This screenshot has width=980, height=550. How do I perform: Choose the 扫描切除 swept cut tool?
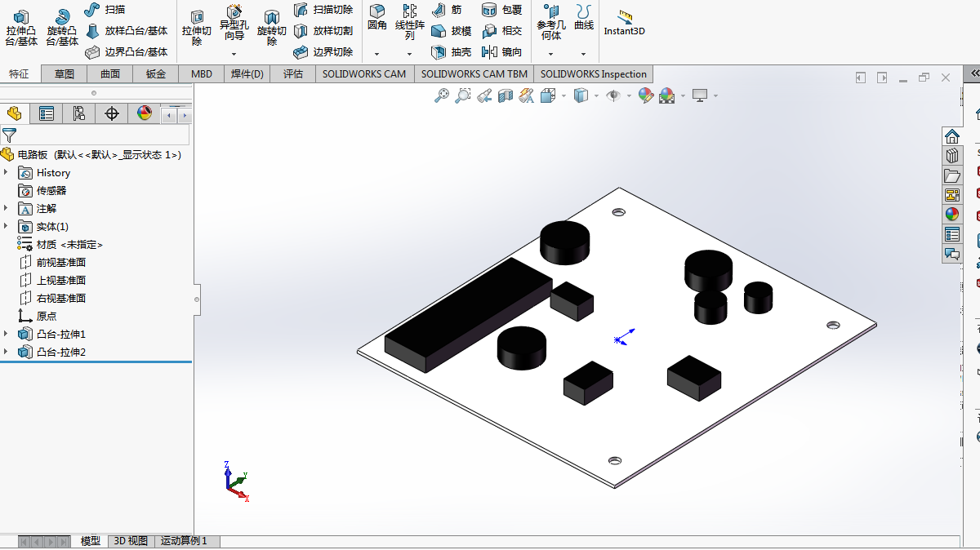coord(323,10)
